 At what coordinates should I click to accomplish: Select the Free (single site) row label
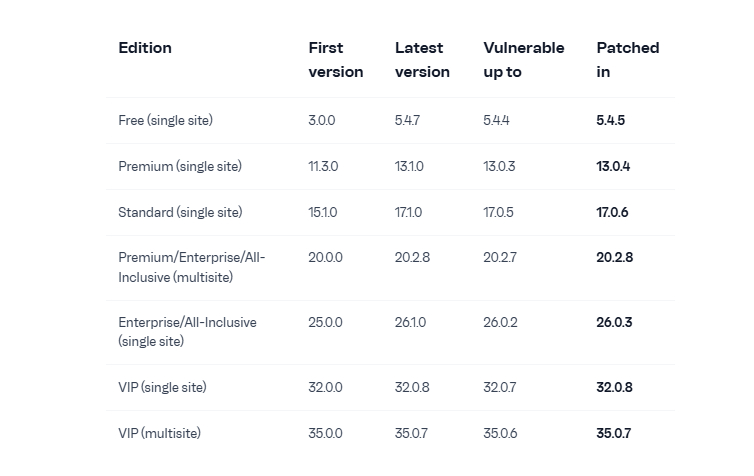coord(165,120)
